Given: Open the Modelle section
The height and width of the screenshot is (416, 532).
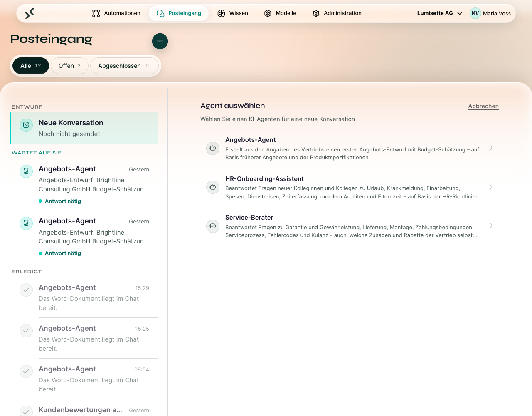Looking at the screenshot, I should click(280, 13).
